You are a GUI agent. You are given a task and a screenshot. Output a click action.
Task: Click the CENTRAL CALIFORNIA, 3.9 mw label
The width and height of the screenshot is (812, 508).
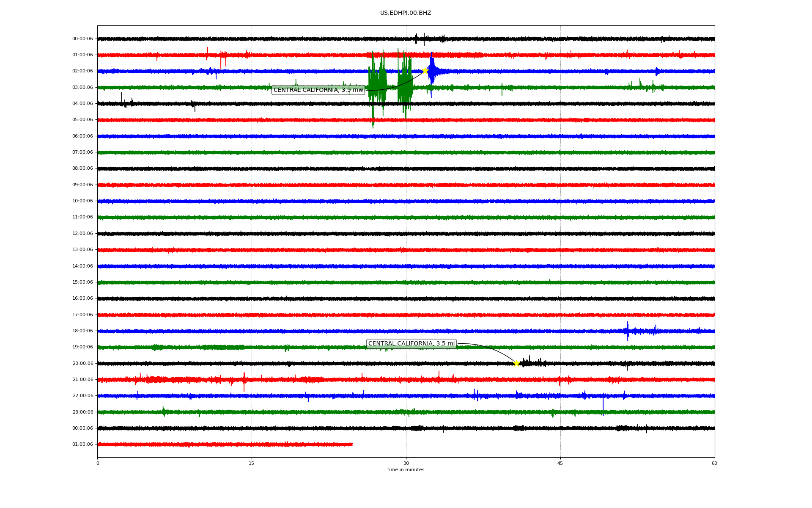(318, 90)
